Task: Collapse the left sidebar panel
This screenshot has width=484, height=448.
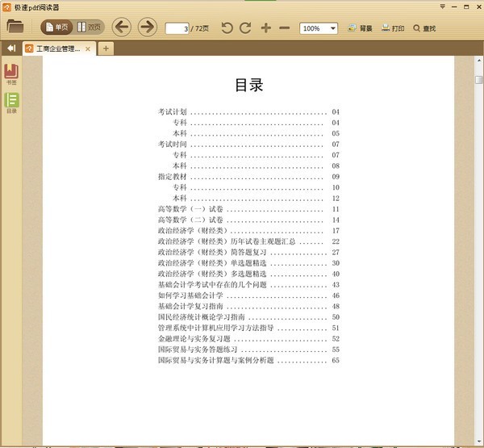Action: click(11, 48)
